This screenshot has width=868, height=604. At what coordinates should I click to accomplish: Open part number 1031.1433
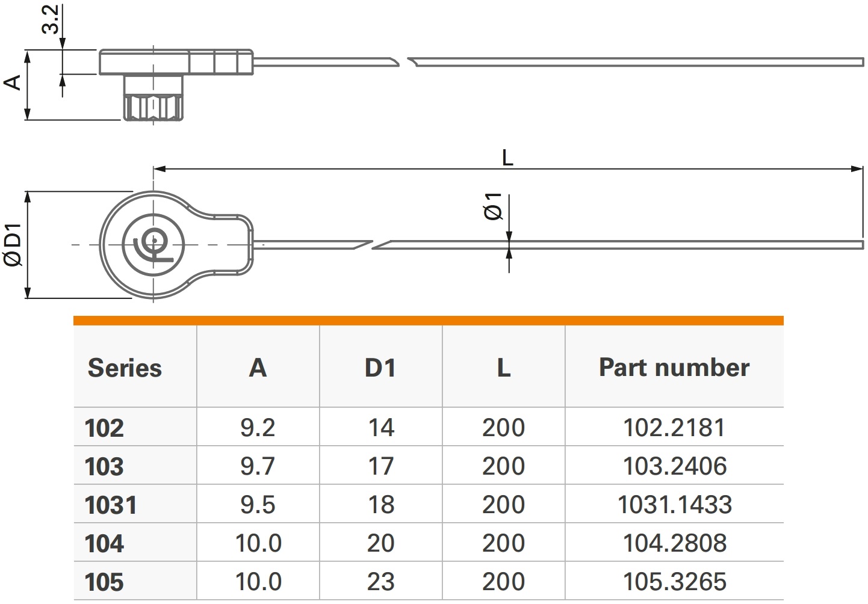pyautogui.click(x=674, y=505)
